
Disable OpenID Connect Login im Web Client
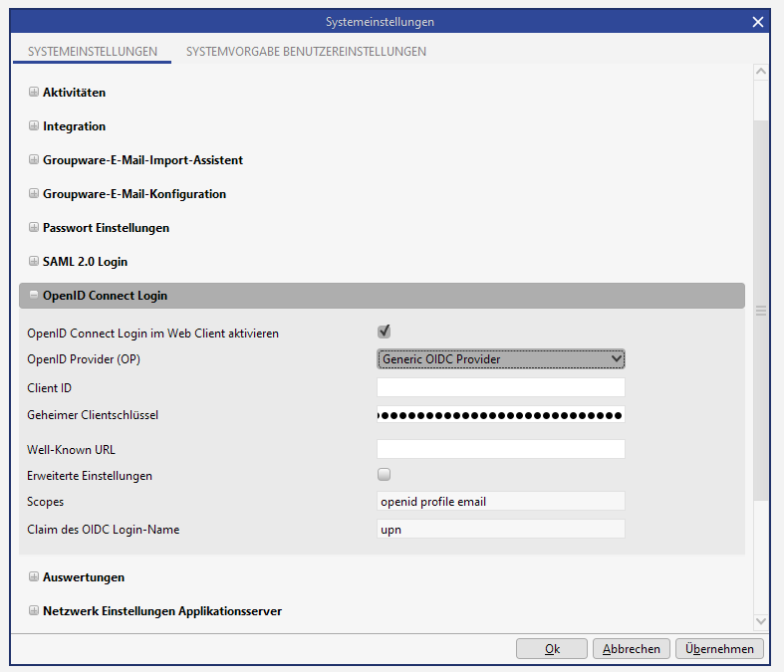pos(384,332)
